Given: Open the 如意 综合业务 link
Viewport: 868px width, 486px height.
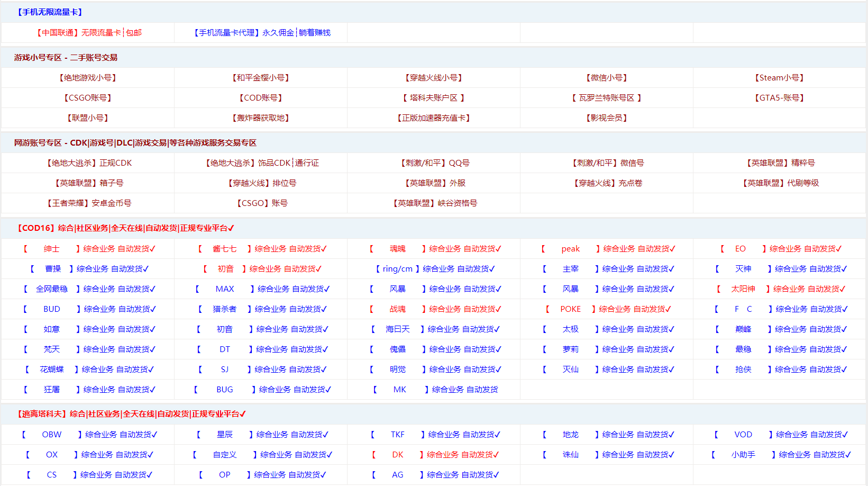Looking at the screenshot, I should click(88, 329).
